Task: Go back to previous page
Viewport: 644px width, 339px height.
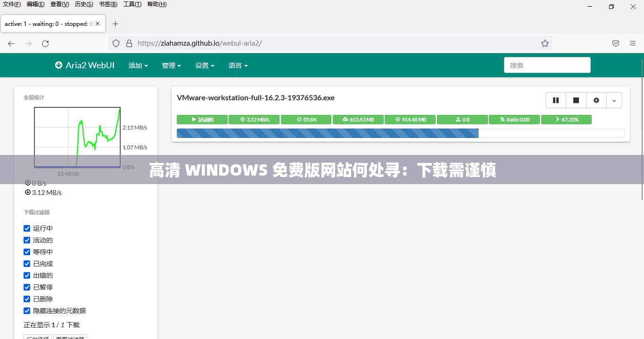Action: pos(11,43)
